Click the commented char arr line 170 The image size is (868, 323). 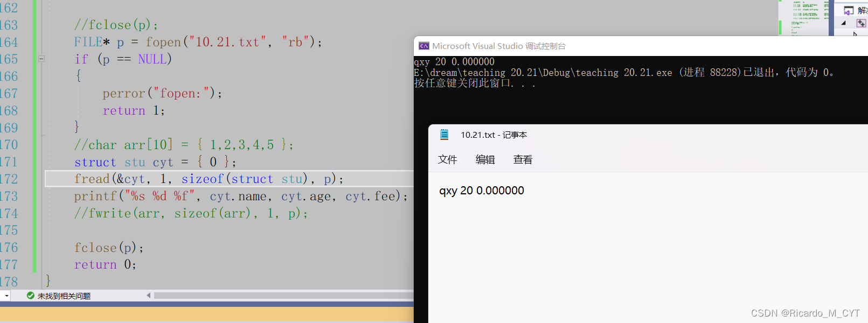coord(184,145)
